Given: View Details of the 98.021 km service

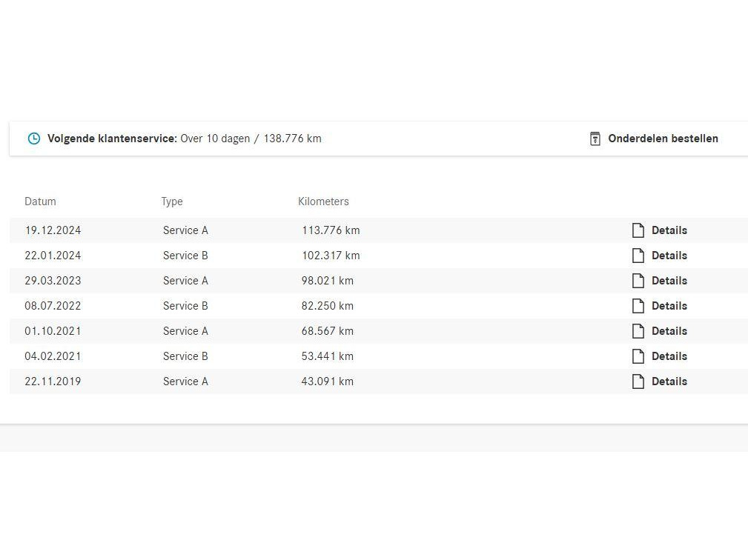Looking at the screenshot, I should coord(669,281).
